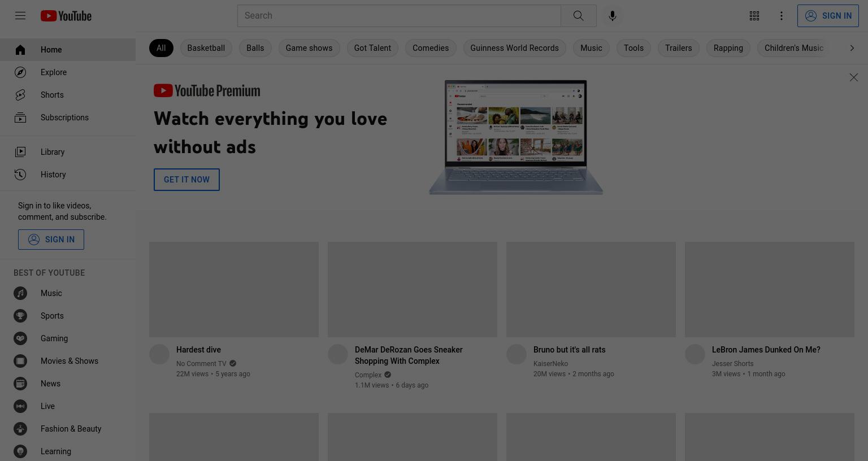This screenshot has width=868, height=461.
Task: Click GET IT NOW for Premium
Action: click(x=186, y=180)
